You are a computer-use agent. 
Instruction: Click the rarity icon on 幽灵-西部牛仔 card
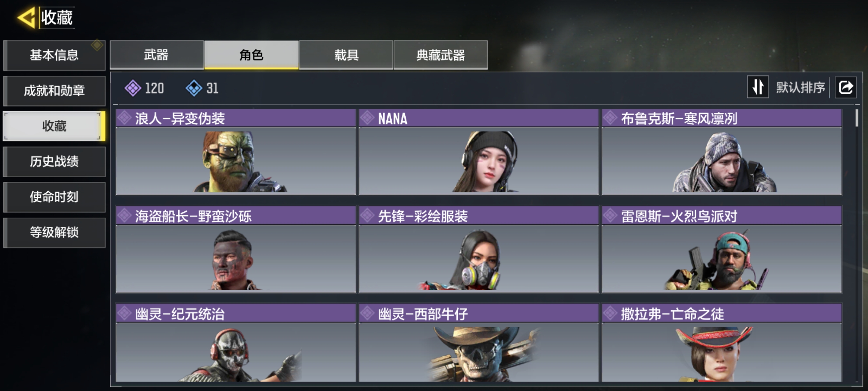tap(367, 313)
